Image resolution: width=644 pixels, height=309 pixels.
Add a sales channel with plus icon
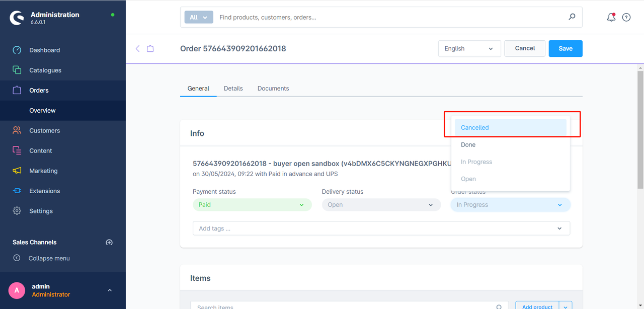coord(109,242)
